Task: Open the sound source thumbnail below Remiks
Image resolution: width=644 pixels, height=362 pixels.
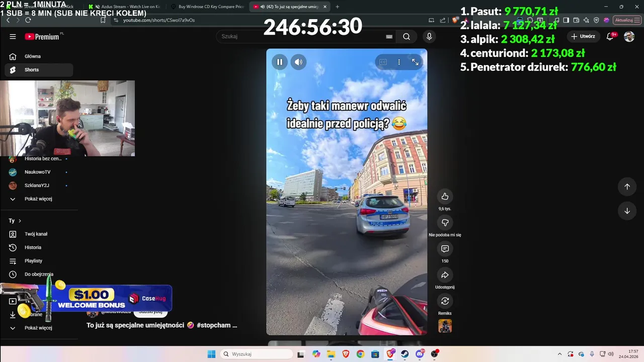Action: tap(445, 326)
